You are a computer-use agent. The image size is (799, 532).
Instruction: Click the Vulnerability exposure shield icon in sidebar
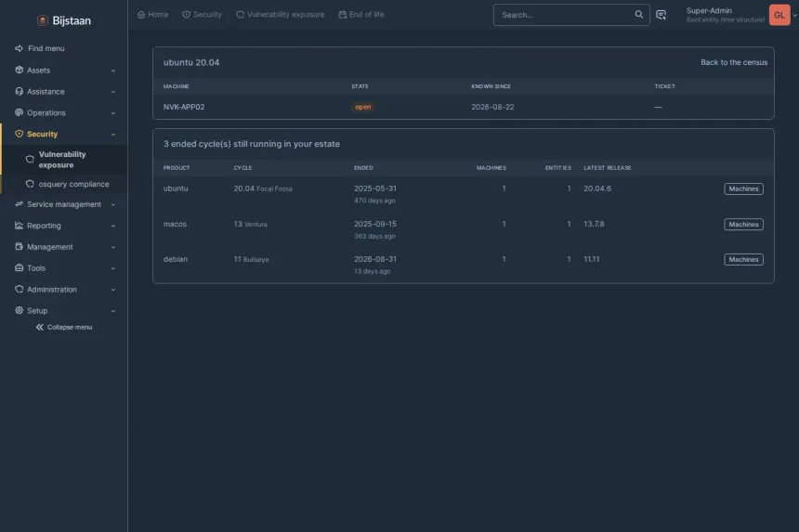coord(30,160)
